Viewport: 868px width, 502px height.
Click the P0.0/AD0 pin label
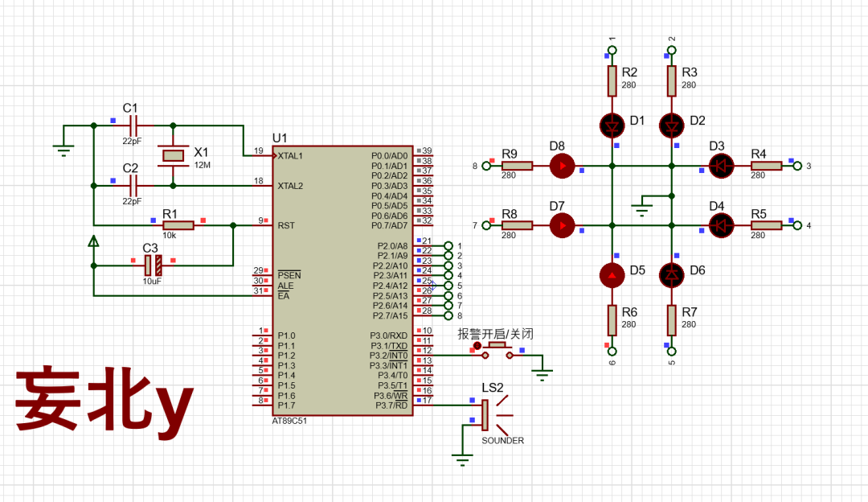point(389,156)
